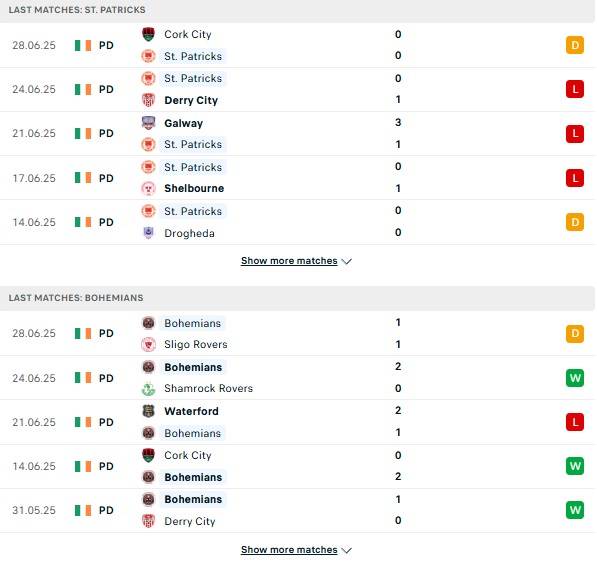Click the Drogheda team crest icon
This screenshot has width=597, height=569.
pos(148,233)
